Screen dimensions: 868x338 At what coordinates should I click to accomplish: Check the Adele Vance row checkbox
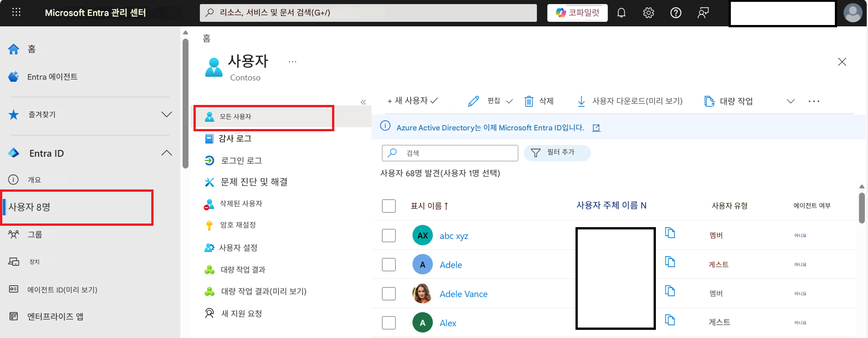(389, 293)
